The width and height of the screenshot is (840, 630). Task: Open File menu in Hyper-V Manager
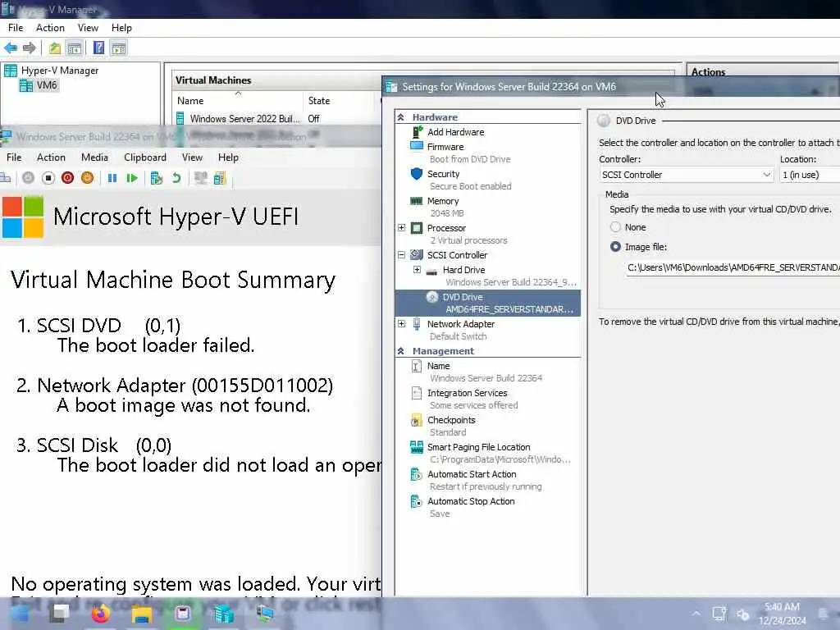[16, 28]
